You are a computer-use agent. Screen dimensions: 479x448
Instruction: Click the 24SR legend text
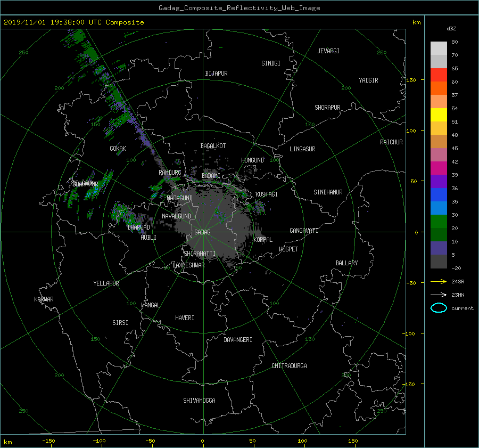tap(458, 282)
